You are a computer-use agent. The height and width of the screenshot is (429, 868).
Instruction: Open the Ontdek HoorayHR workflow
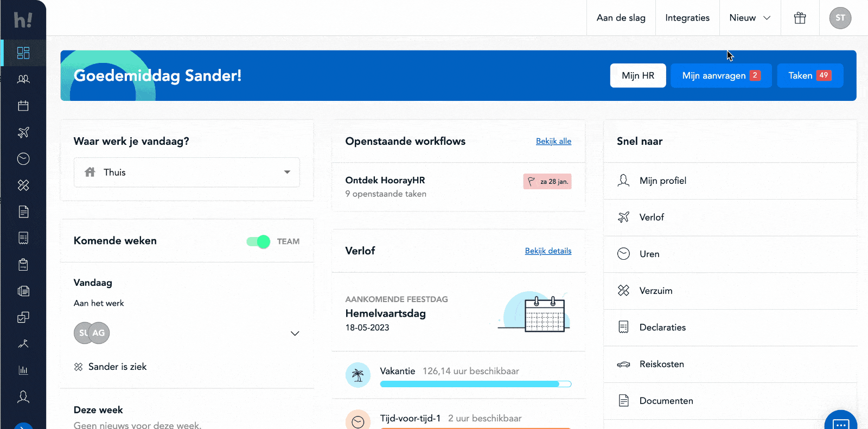coord(458,187)
